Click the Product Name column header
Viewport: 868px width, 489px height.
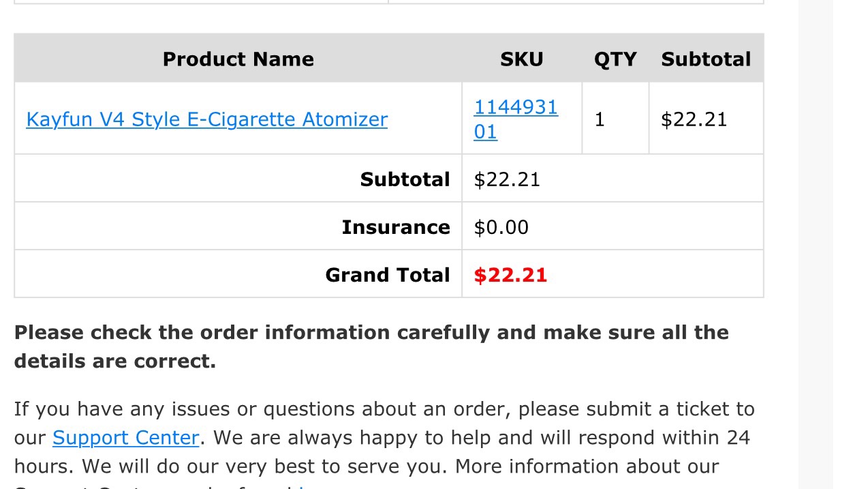pos(238,59)
